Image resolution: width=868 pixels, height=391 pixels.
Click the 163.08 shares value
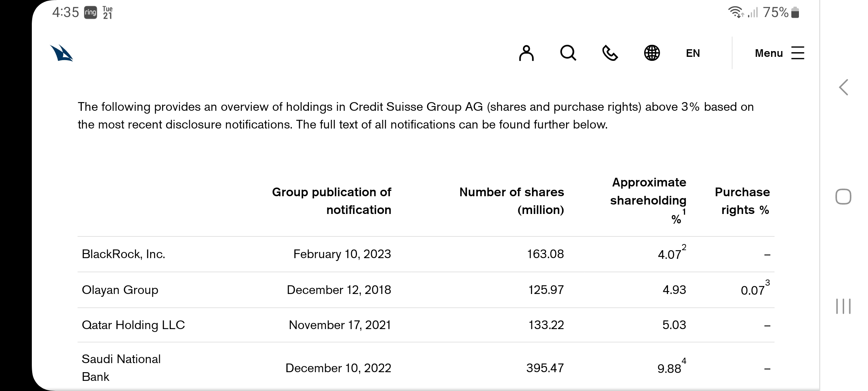coord(545,254)
